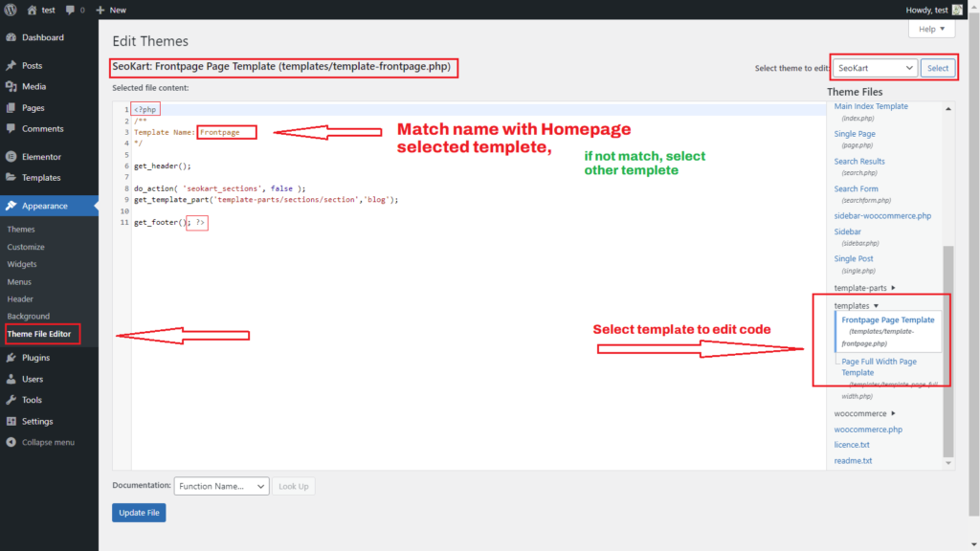Open Search Results file link
The image size is (980, 551).
point(859,161)
